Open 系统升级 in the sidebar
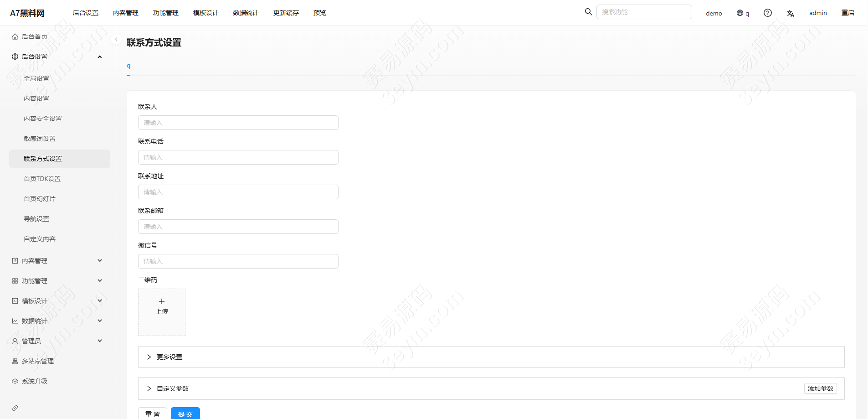 point(34,381)
